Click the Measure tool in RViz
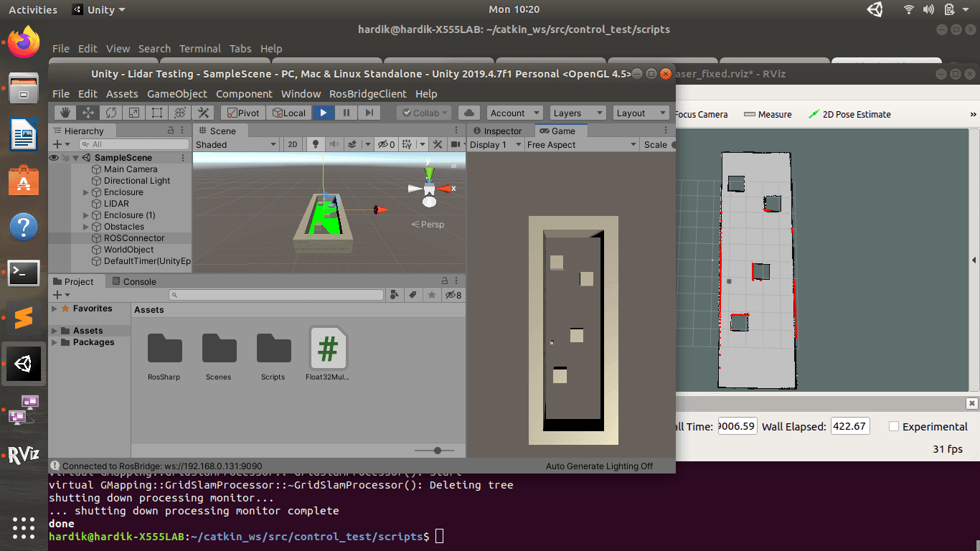 click(x=768, y=114)
